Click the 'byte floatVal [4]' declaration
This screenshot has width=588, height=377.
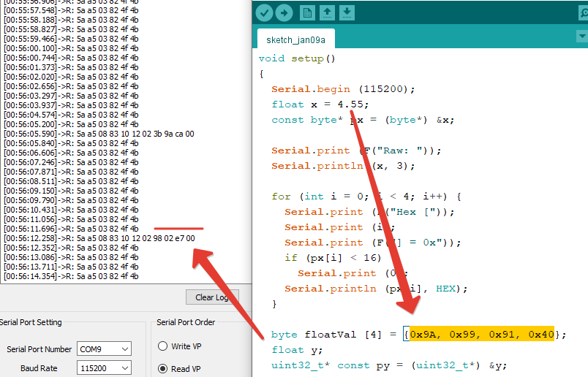click(x=418, y=335)
